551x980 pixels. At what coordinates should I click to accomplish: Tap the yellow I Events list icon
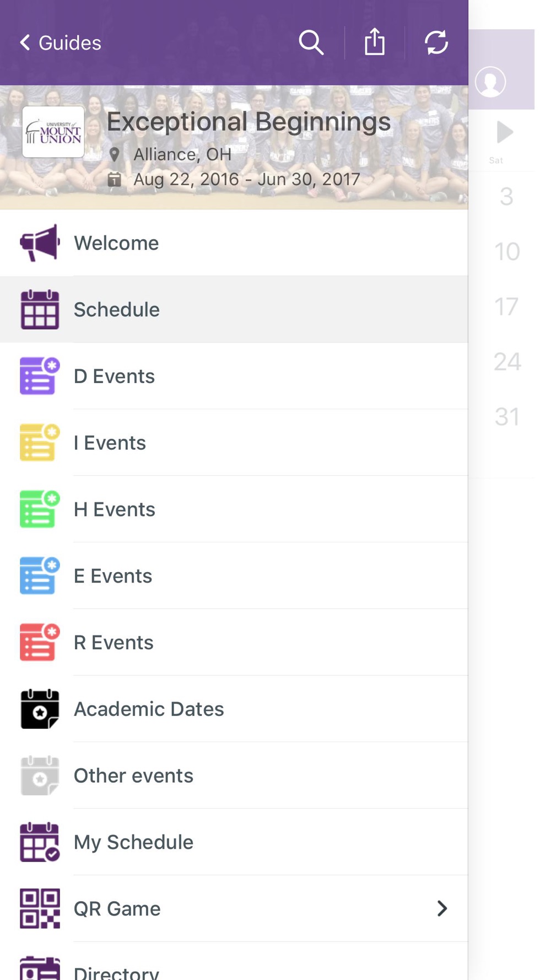[x=40, y=443]
